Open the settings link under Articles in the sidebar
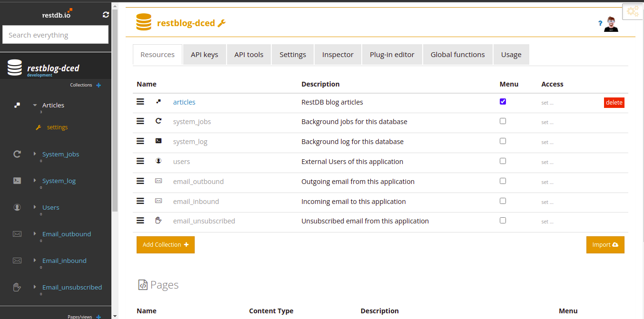Screen dimensions: 644x319 (57, 127)
